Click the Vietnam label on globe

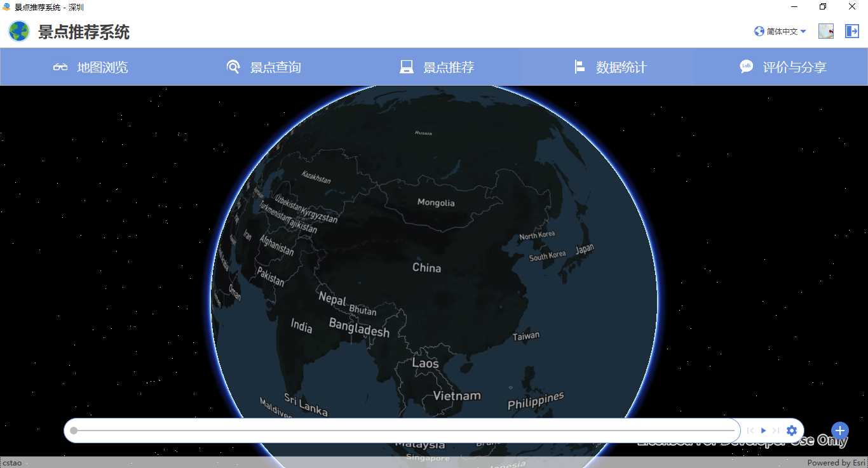[x=457, y=396]
